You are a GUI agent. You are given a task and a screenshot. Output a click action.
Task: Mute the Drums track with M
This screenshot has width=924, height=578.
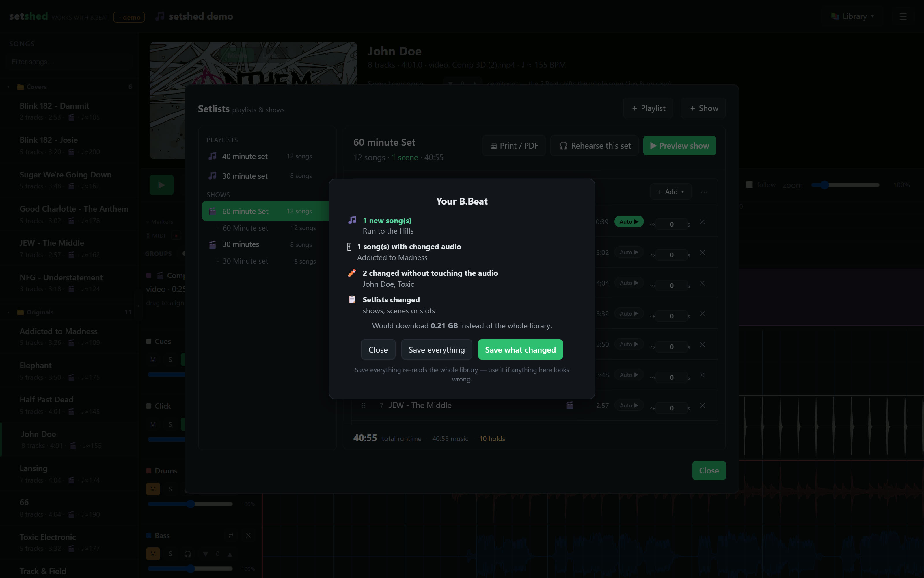[153, 489]
